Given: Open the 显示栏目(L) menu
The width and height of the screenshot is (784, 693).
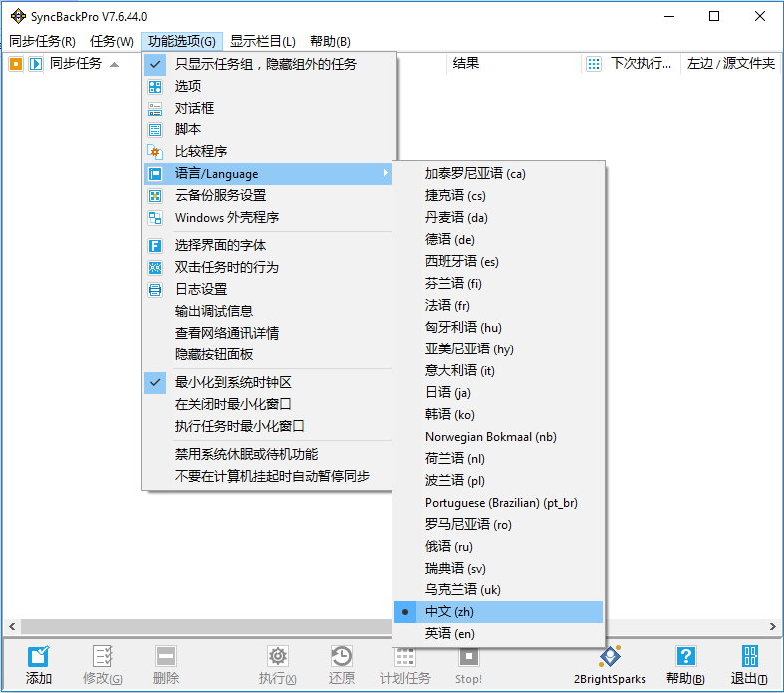Looking at the screenshot, I should pyautogui.click(x=263, y=41).
